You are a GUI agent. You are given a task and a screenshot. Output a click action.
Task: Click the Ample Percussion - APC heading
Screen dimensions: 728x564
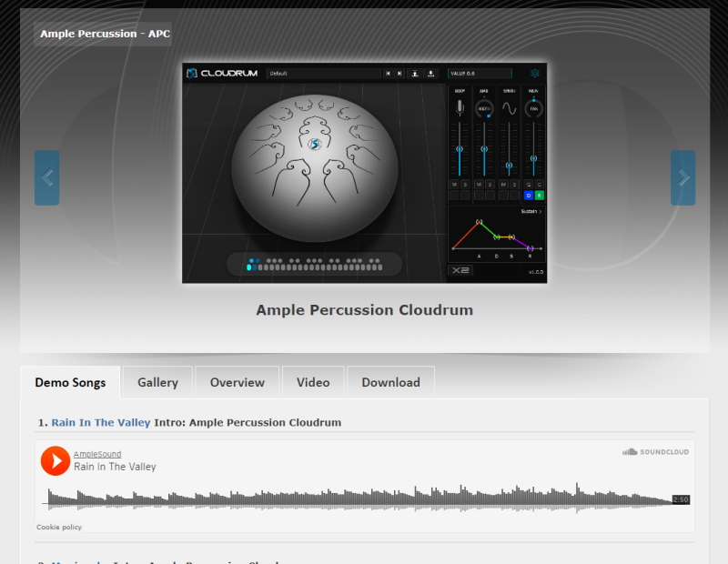[x=105, y=34]
